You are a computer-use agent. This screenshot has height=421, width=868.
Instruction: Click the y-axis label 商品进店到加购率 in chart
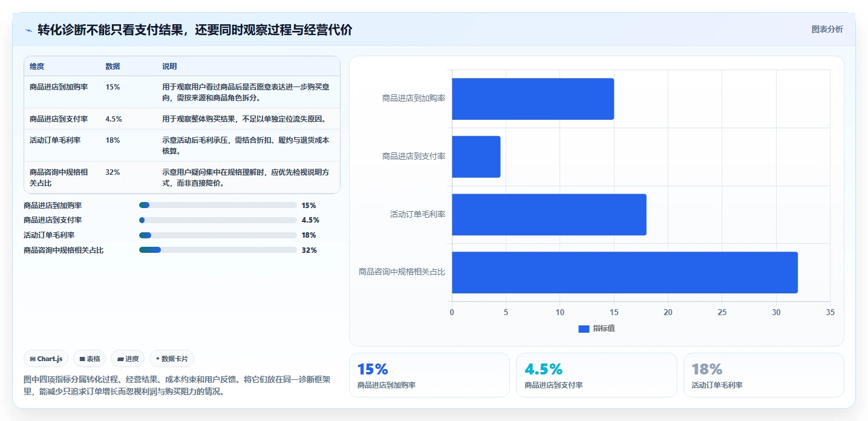(x=414, y=99)
